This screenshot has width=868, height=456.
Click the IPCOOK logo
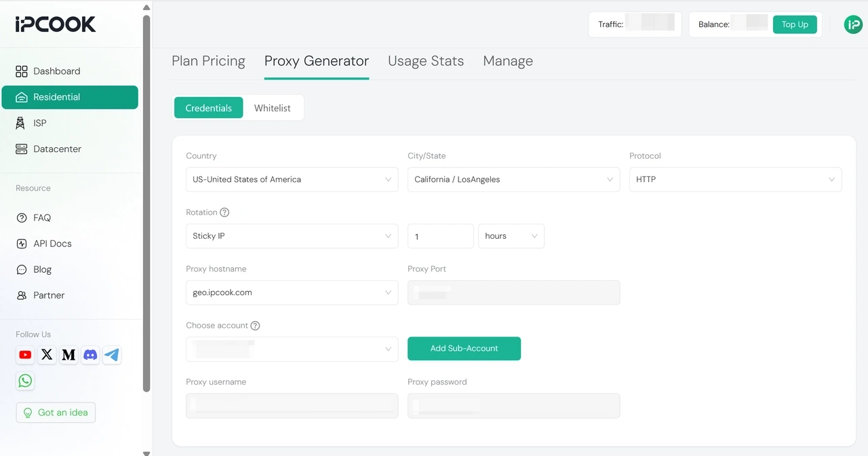[56, 24]
